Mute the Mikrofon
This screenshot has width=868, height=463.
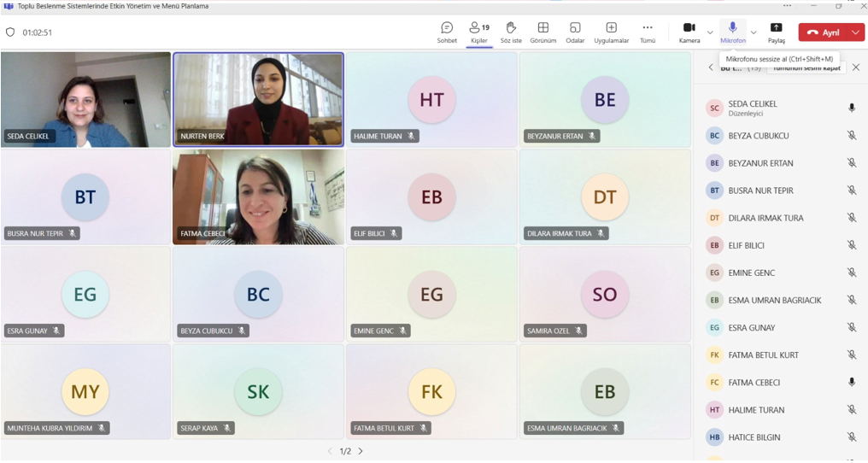[732, 32]
